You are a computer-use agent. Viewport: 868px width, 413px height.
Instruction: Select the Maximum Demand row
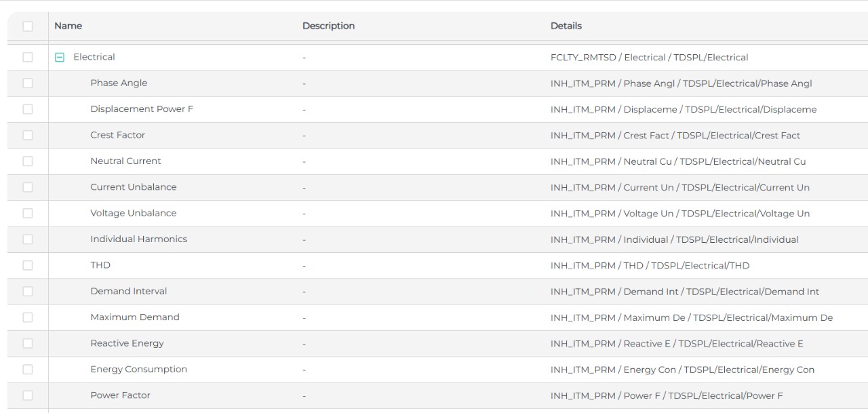click(134, 317)
